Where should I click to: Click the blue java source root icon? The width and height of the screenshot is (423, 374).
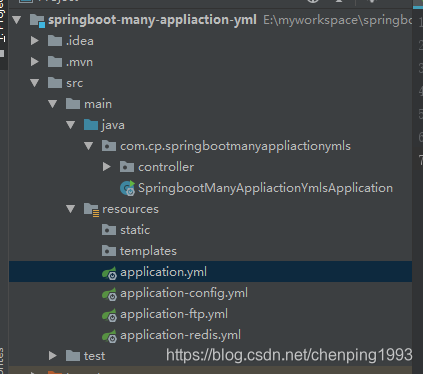click(x=91, y=125)
